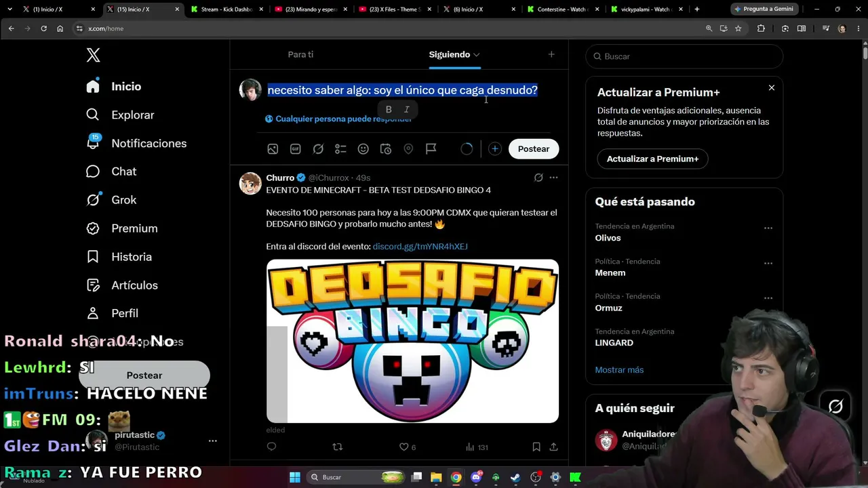Open a new browser tab
Viewport: 868px width, 488px height.
(696, 9)
